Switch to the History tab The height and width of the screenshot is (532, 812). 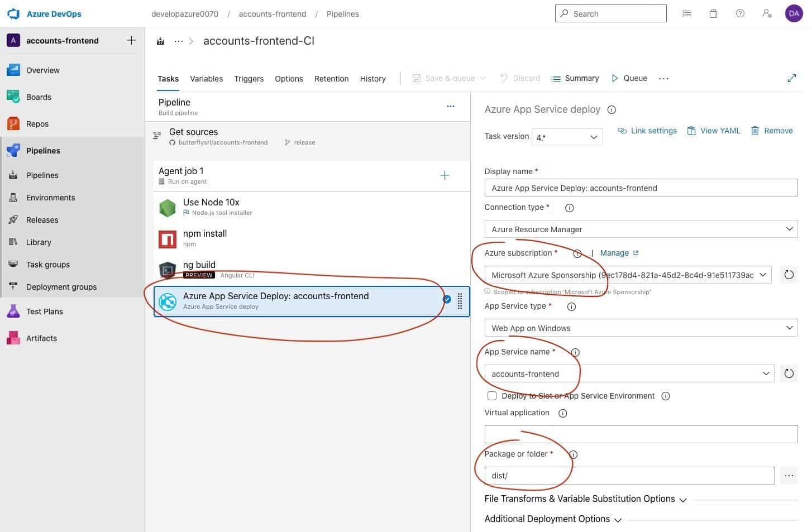point(372,79)
